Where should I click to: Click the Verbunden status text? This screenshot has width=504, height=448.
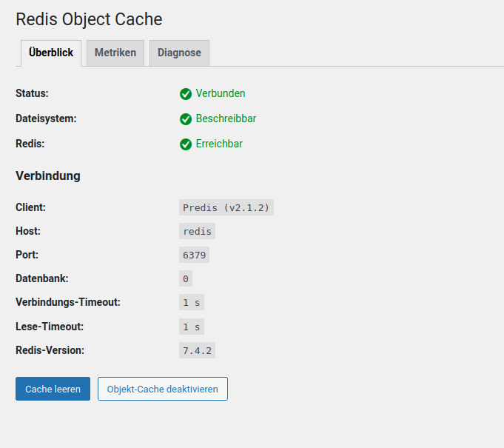221,93
